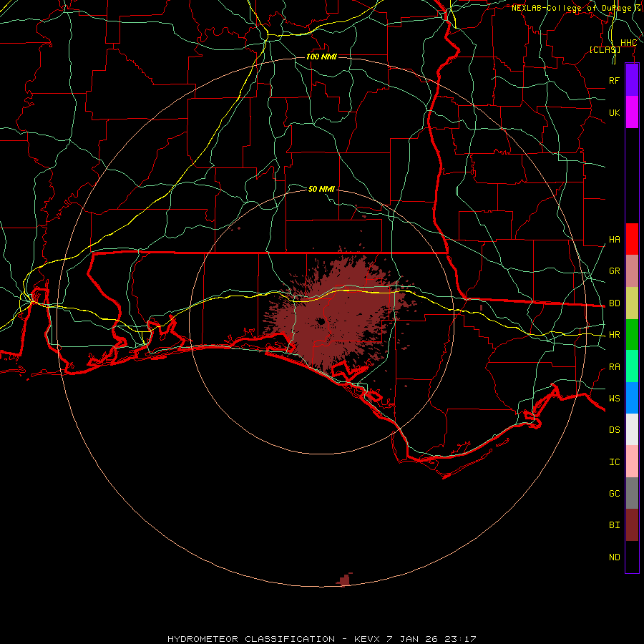
Task: Click the HR green legend swatch
Action: point(632,335)
